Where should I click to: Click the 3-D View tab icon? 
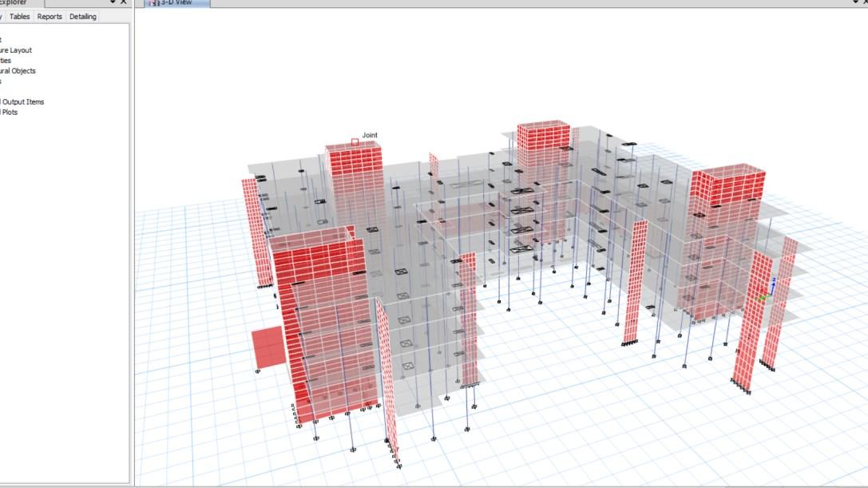[x=154, y=2]
